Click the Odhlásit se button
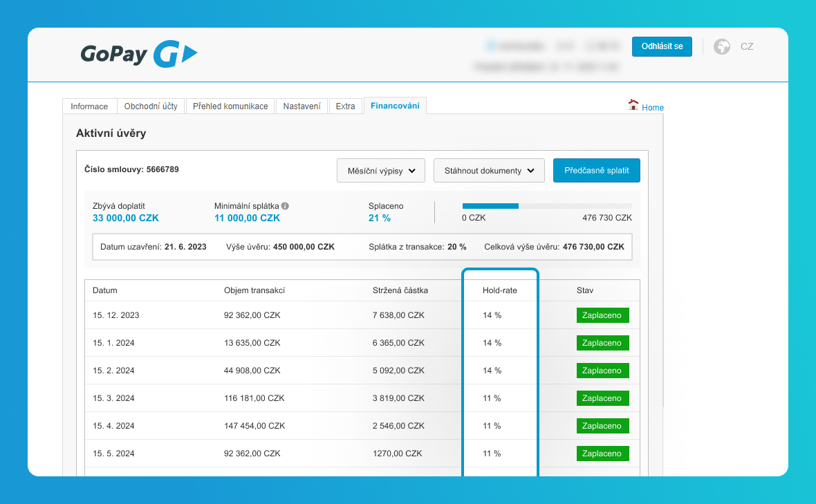The image size is (816, 504). click(662, 46)
